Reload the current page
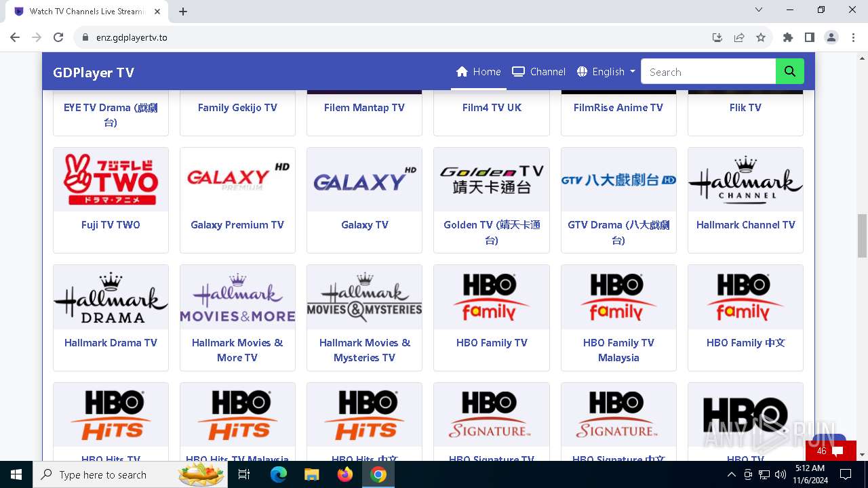This screenshot has height=488, width=868. click(58, 37)
